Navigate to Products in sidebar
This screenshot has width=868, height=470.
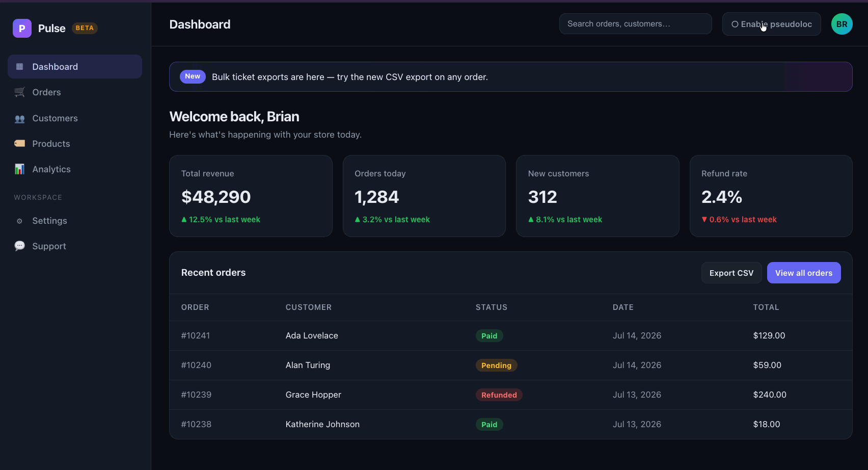(x=75, y=144)
